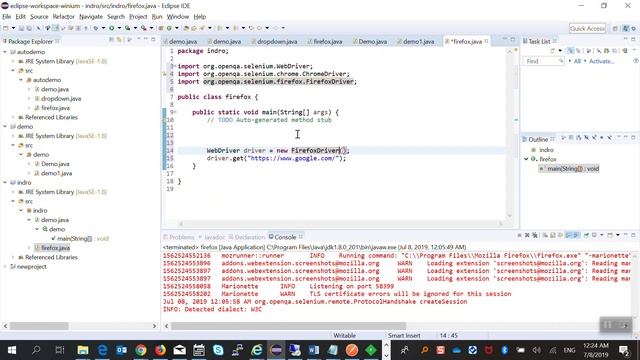
Task: Open the New wizard dropdown arrow
Action: [13, 28]
